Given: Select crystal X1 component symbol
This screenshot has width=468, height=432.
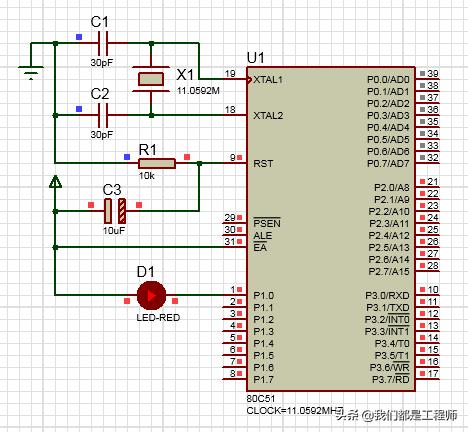Looking at the screenshot, I should [x=151, y=79].
